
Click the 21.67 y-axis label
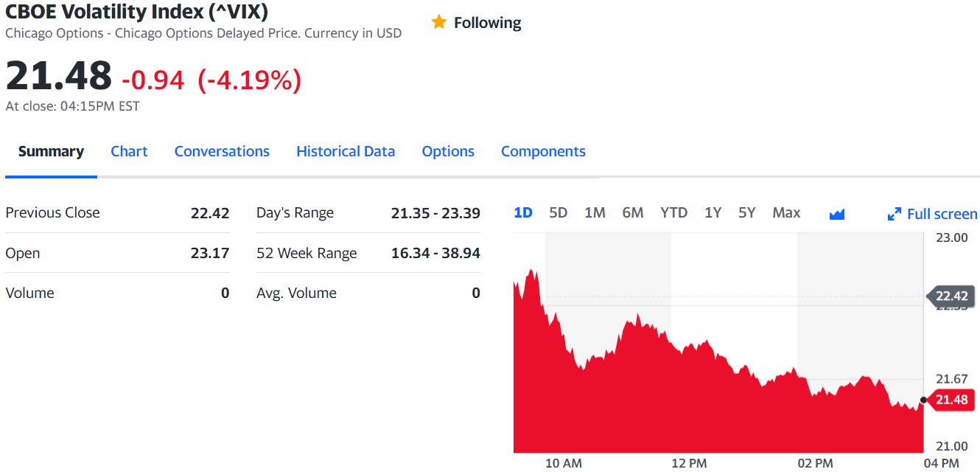951,379
